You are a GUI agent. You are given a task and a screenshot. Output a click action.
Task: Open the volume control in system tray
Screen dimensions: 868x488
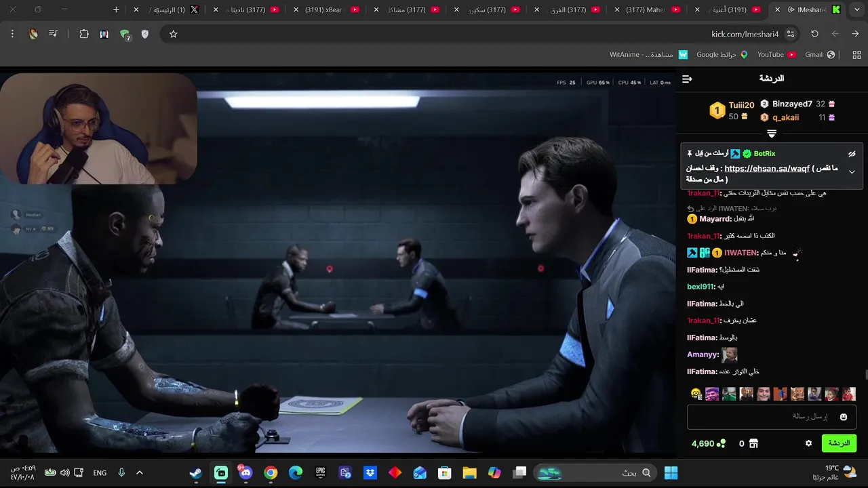[x=65, y=472]
